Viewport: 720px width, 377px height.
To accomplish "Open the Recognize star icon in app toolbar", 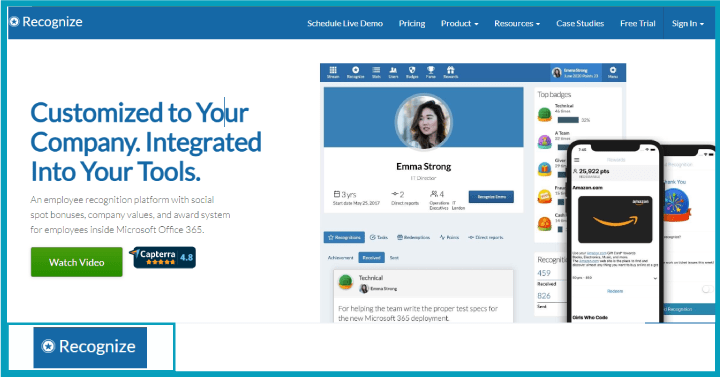I will click(x=355, y=72).
